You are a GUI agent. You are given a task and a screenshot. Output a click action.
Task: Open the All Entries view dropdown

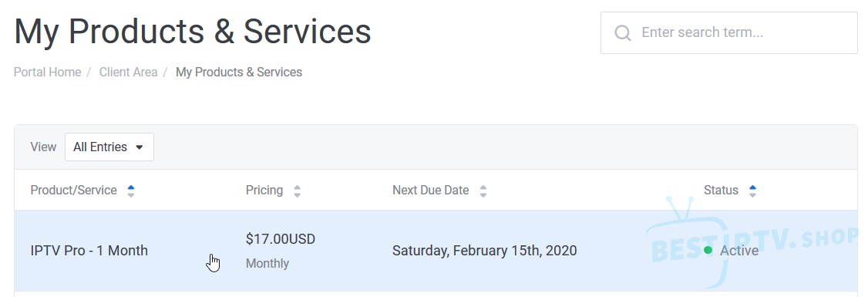tap(109, 147)
